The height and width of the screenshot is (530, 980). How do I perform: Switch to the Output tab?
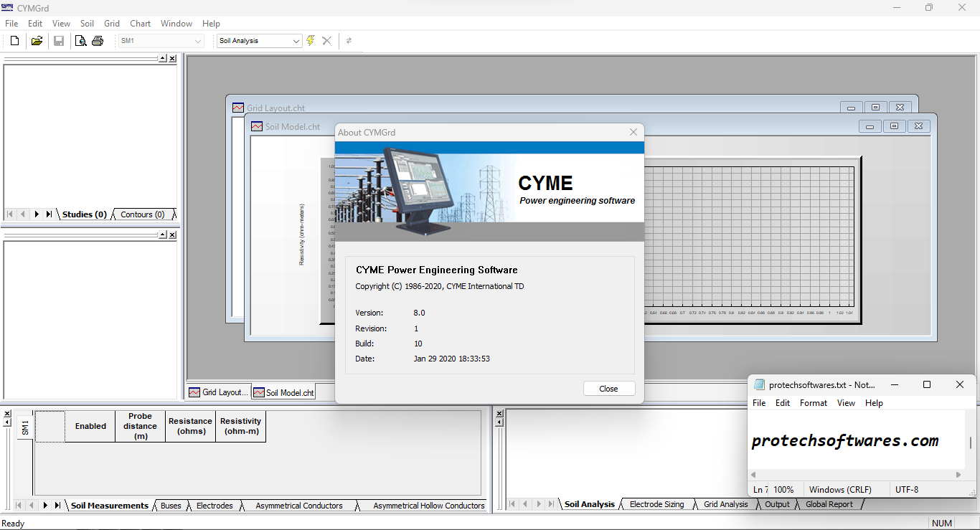[x=777, y=504]
